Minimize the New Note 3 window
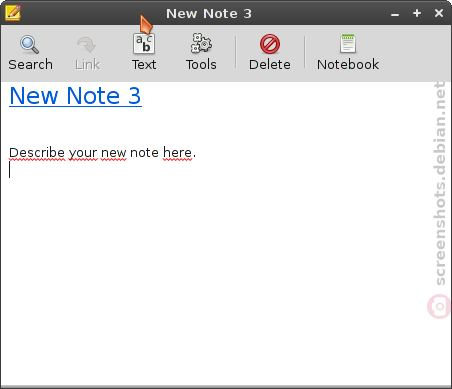 tap(395, 14)
